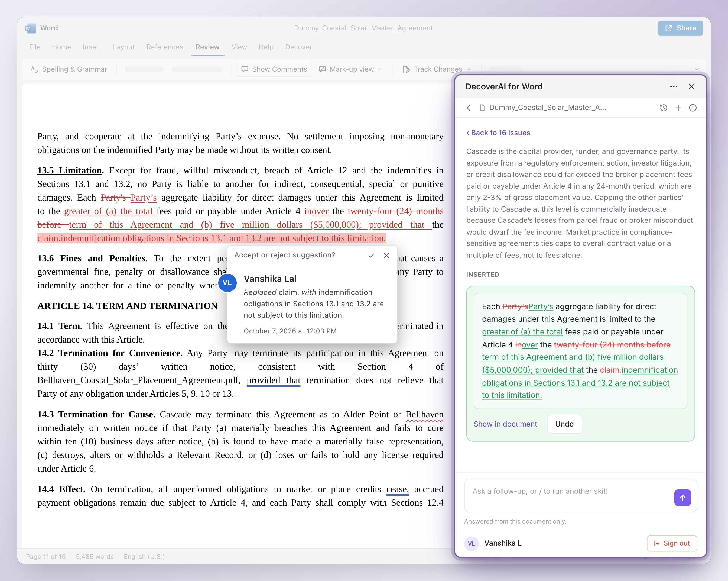Click the Page 11 of 16 status
Image resolution: width=728 pixels, height=581 pixels.
tap(46, 556)
